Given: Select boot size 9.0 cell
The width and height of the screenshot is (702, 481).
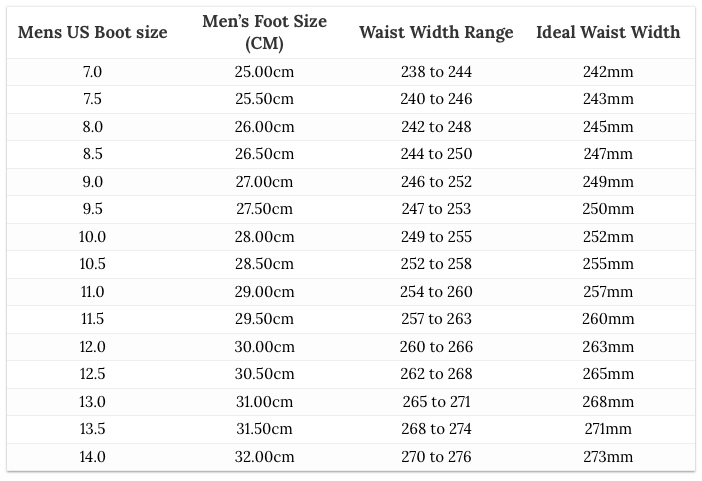Looking at the screenshot, I should [x=93, y=182].
